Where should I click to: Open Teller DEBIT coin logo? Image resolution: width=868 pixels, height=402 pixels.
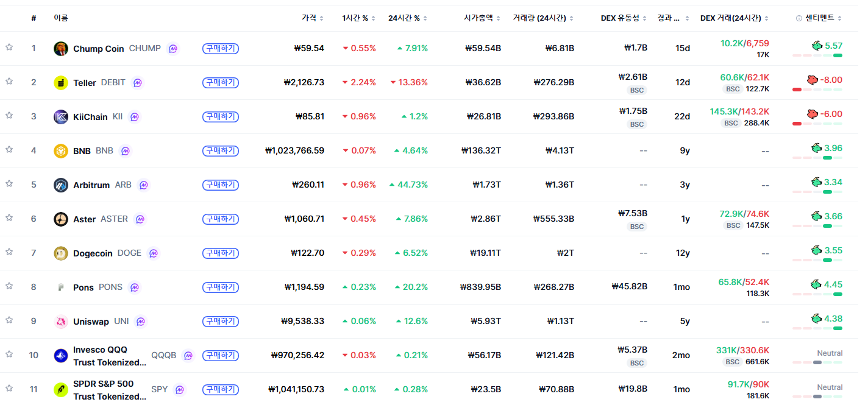coord(61,83)
